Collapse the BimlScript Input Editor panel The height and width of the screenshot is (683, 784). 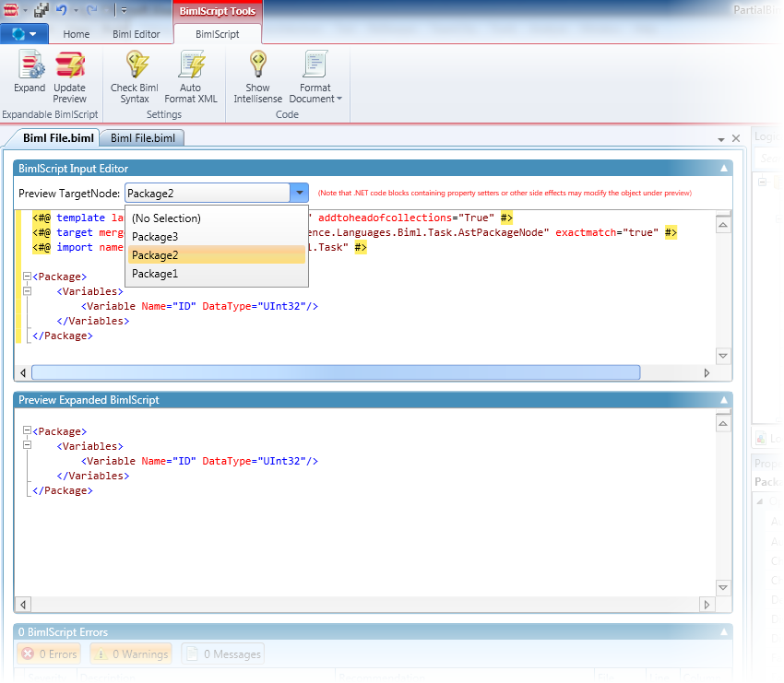723,169
